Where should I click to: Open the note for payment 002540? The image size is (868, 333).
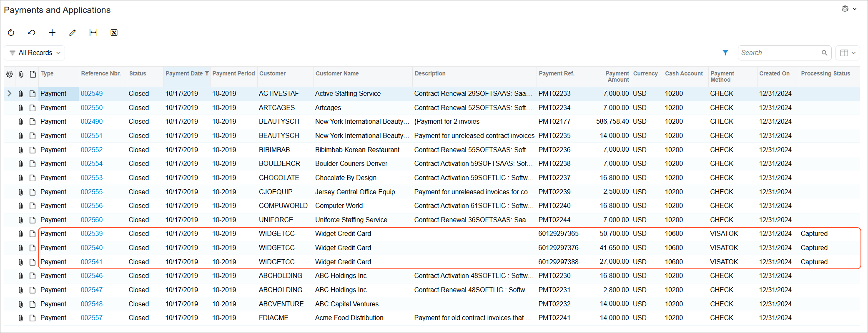[x=33, y=248]
